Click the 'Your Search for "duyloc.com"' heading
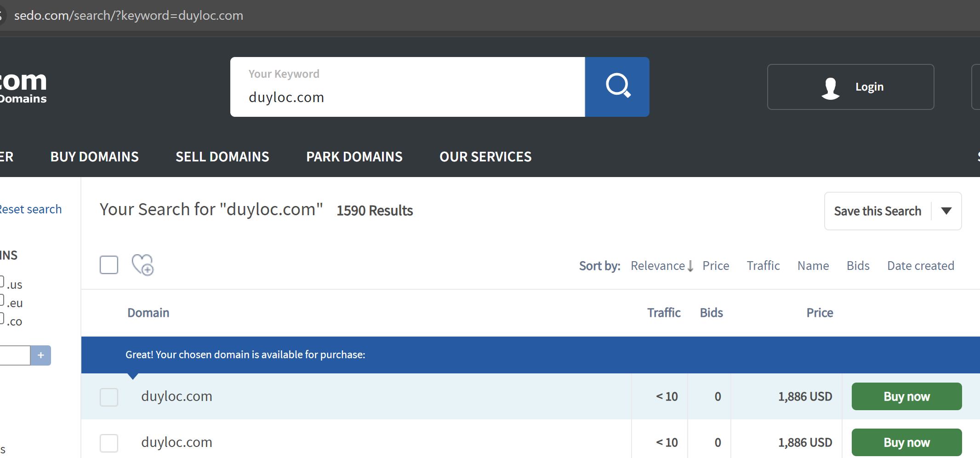Image resolution: width=980 pixels, height=458 pixels. click(x=211, y=210)
